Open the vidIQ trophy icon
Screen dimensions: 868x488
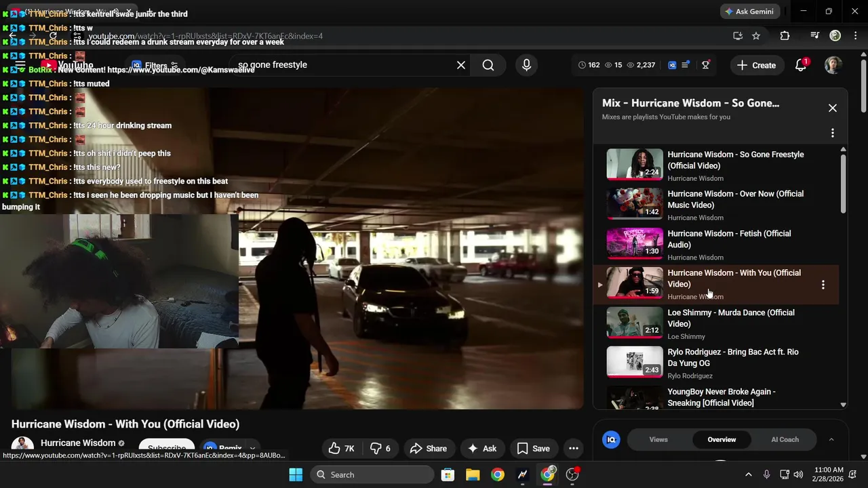tap(706, 65)
